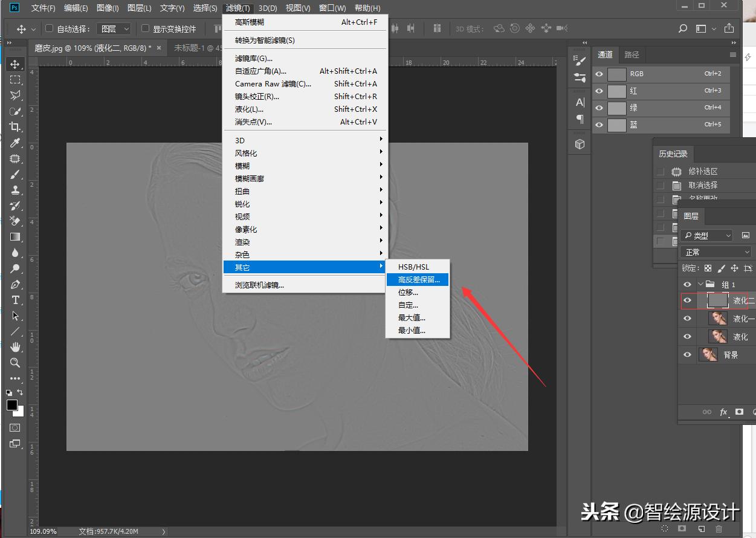Open the 图层 auto-select target dropdown
This screenshot has width=756, height=538.
tap(114, 28)
